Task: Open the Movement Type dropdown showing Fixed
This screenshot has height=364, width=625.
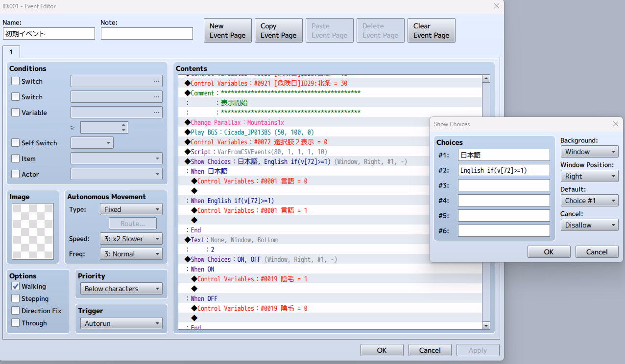Action: point(131,209)
